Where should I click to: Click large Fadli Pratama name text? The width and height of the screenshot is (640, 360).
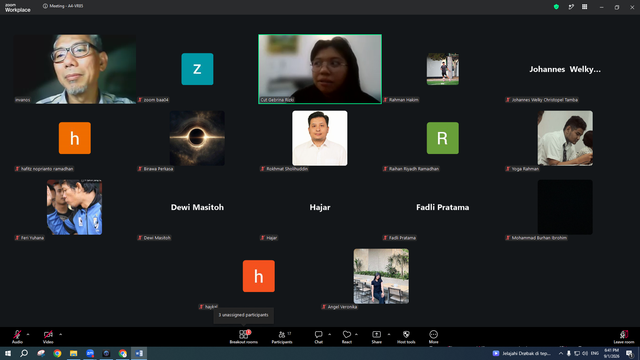click(442, 207)
